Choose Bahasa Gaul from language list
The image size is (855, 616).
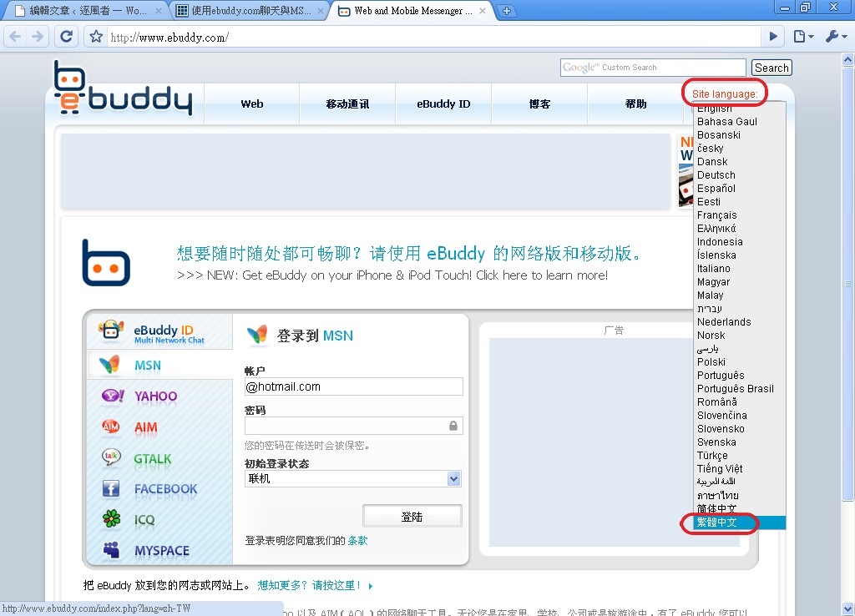click(740, 122)
